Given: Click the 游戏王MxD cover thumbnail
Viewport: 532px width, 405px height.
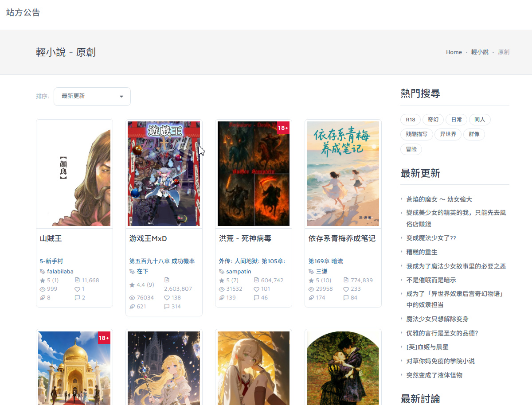Looking at the screenshot, I should click(164, 174).
